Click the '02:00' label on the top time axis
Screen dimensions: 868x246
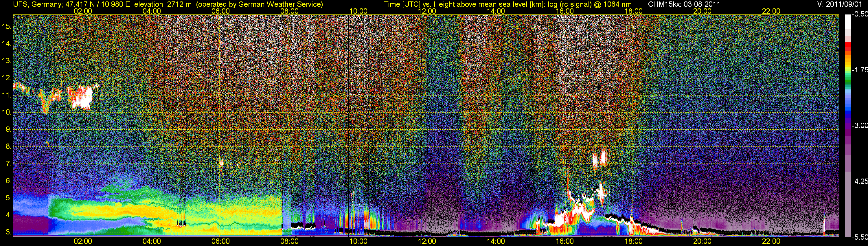[82, 11]
